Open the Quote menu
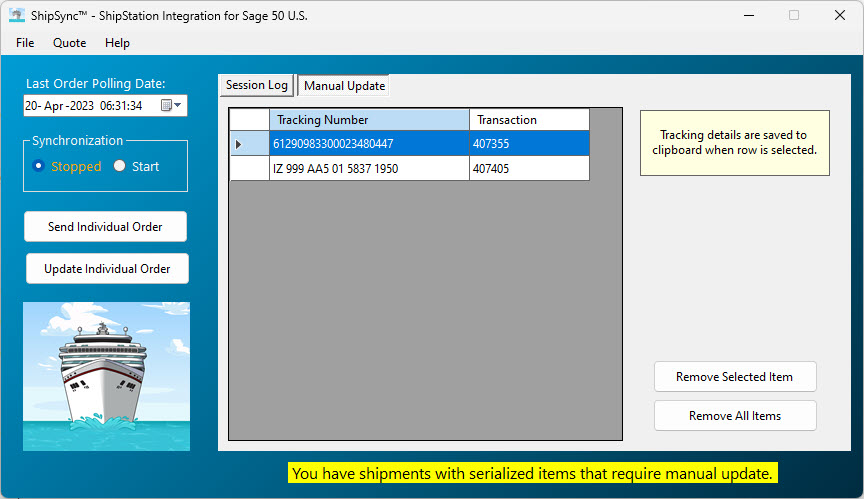 click(69, 43)
